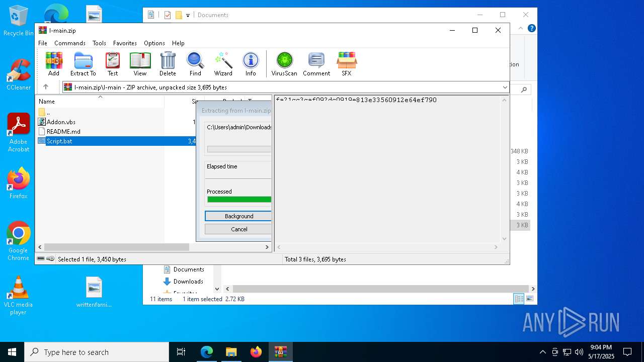This screenshot has width=644, height=362.
Task: Click the file list horizontal scrollbar
Action: coord(117,247)
